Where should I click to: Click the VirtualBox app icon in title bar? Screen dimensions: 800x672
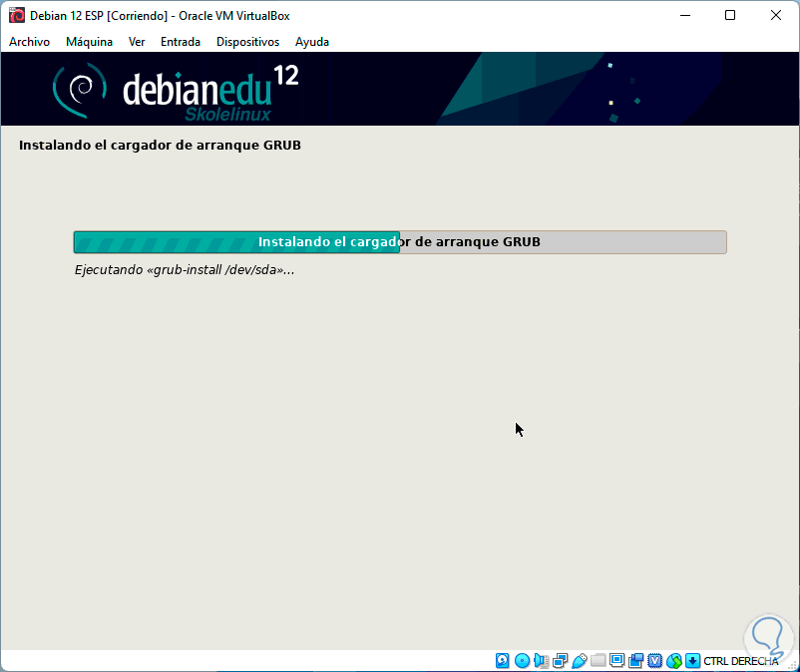click(16, 15)
